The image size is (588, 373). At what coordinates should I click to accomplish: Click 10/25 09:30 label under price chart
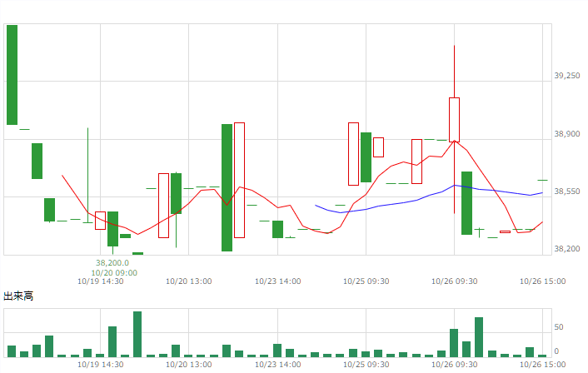(366, 281)
